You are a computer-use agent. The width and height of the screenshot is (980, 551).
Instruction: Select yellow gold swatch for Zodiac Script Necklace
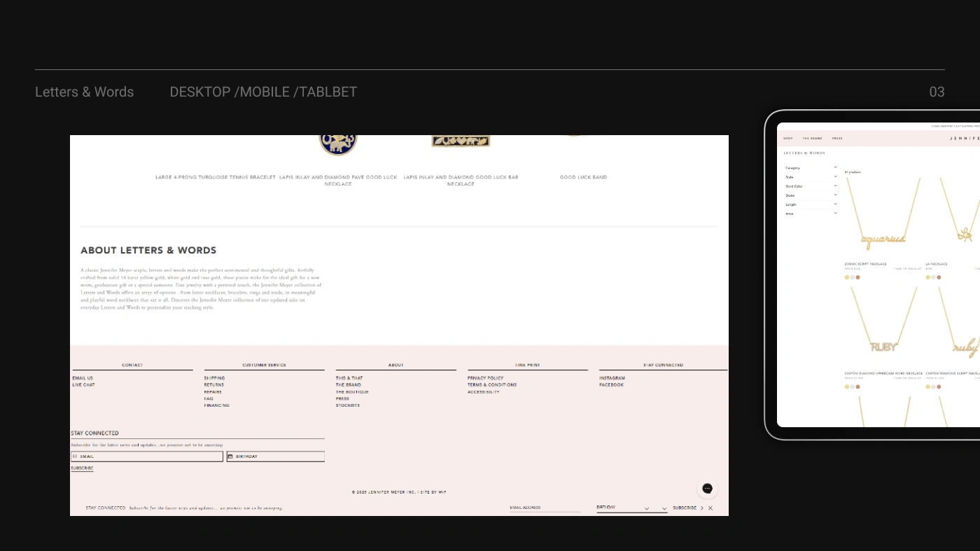click(x=847, y=277)
